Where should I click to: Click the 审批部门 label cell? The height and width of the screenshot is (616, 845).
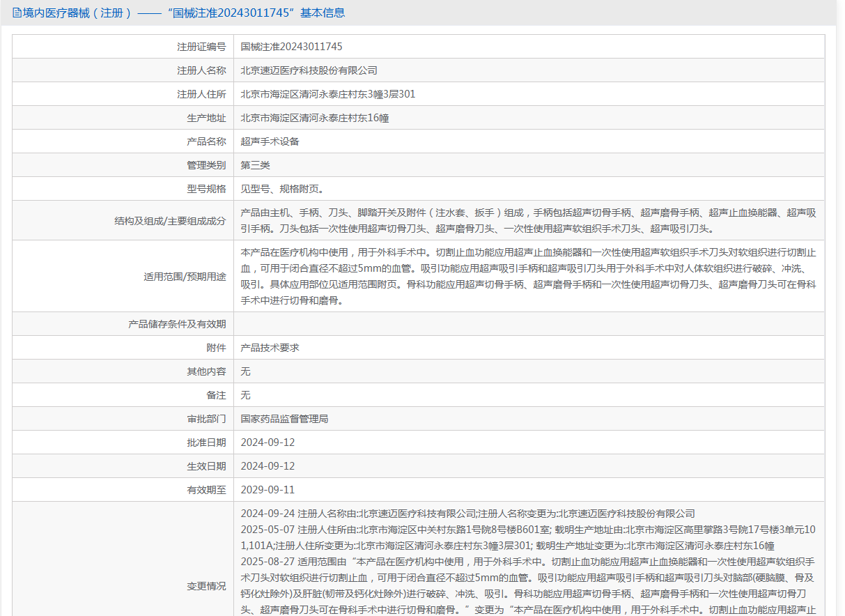pos(123,419)
